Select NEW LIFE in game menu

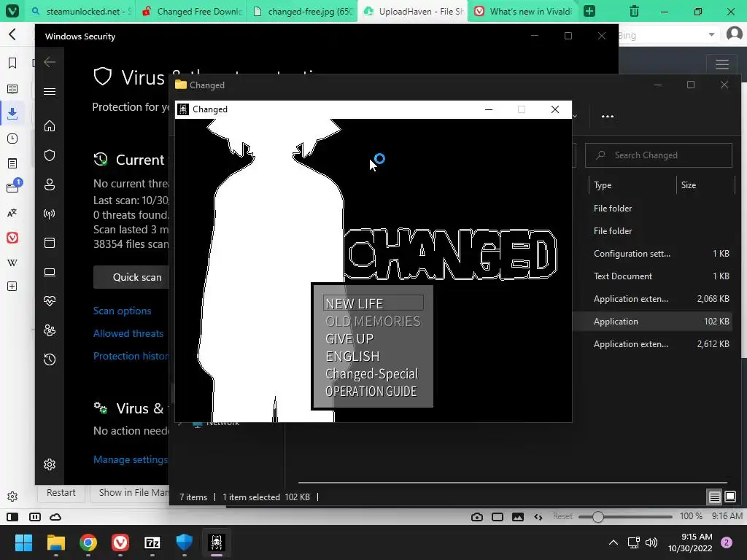pos(373,303)
